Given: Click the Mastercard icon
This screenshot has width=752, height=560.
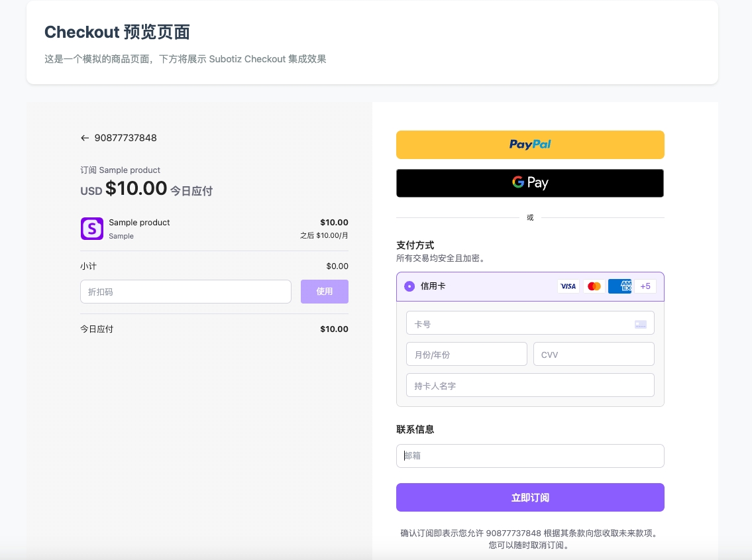Looking at the screenshot, I should [594, 286].
